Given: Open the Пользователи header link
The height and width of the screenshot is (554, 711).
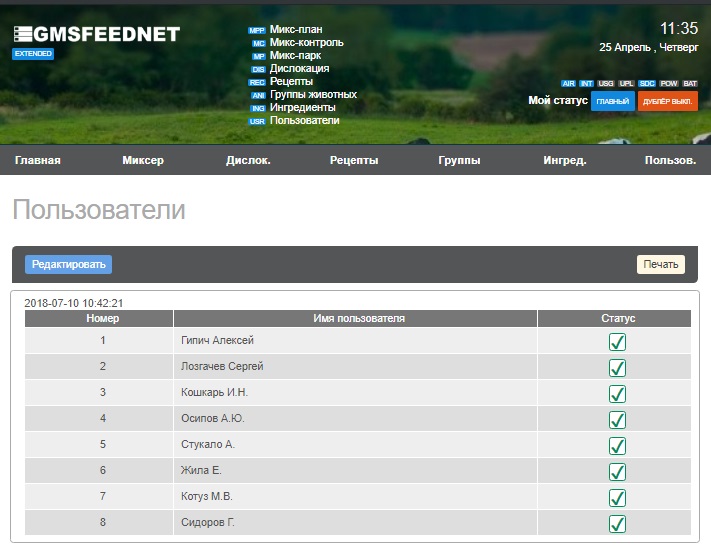Looking at the screenshot, I should click(x=304, y=121).
